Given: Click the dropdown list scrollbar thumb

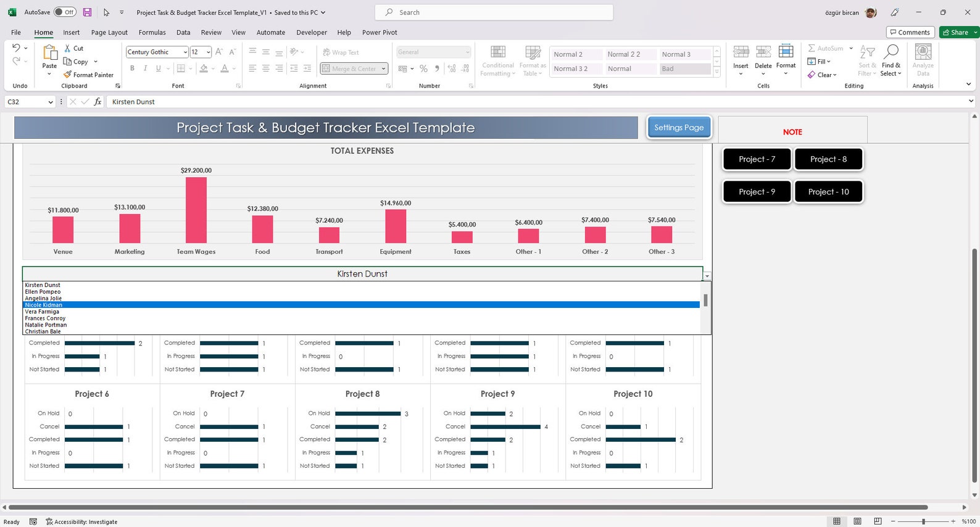Looking at the screenshot, I should click(705, 300).
